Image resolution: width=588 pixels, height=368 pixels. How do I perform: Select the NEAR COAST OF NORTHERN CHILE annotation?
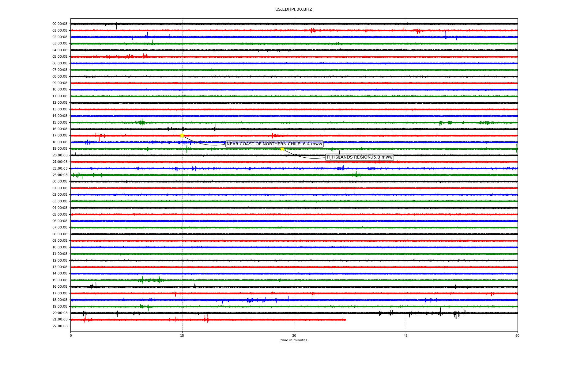click(x=274, y=144)
